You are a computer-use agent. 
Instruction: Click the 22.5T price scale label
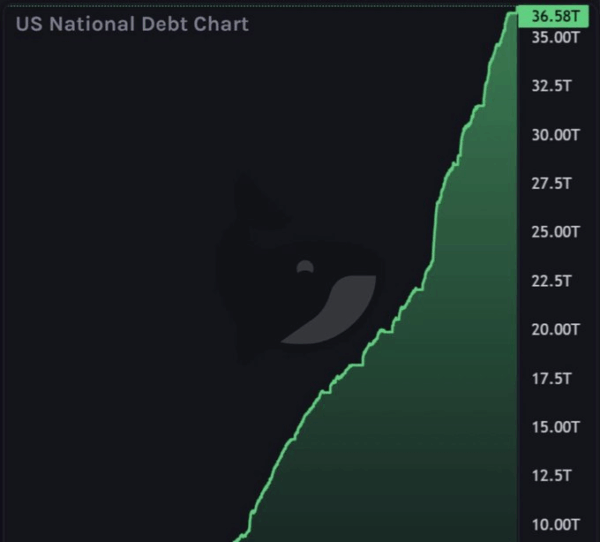[x=552, y=281]
